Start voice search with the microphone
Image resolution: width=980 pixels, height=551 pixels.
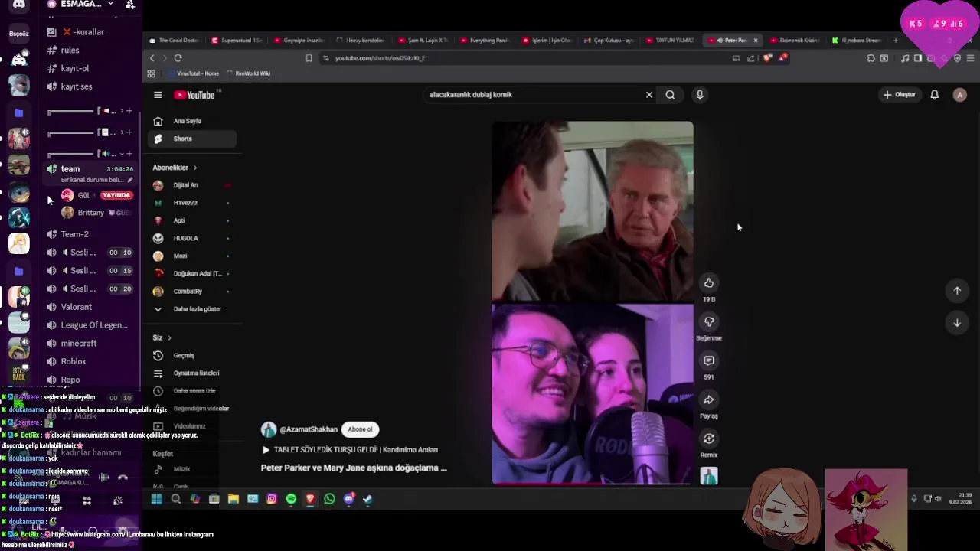coord(699,95)
